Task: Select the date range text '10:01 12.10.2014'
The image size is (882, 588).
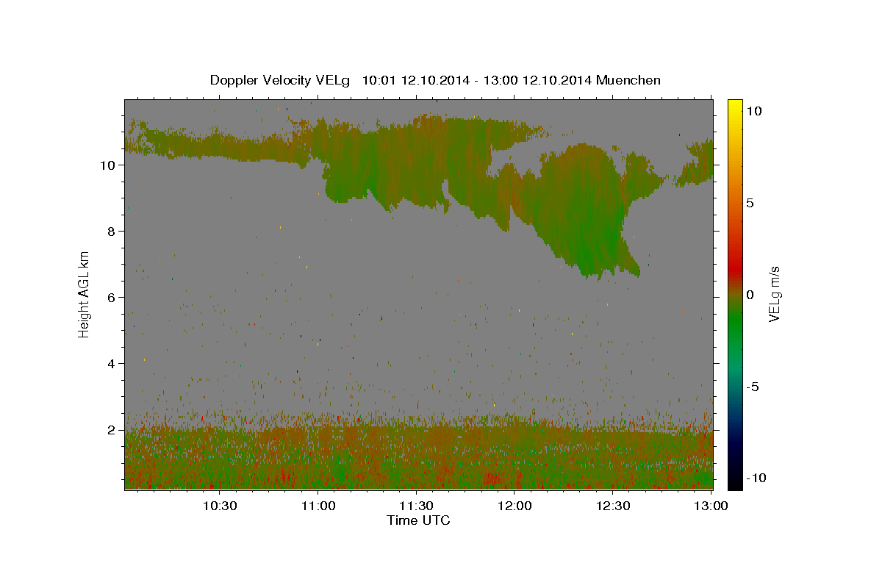Action: click(x=415, y=79)
